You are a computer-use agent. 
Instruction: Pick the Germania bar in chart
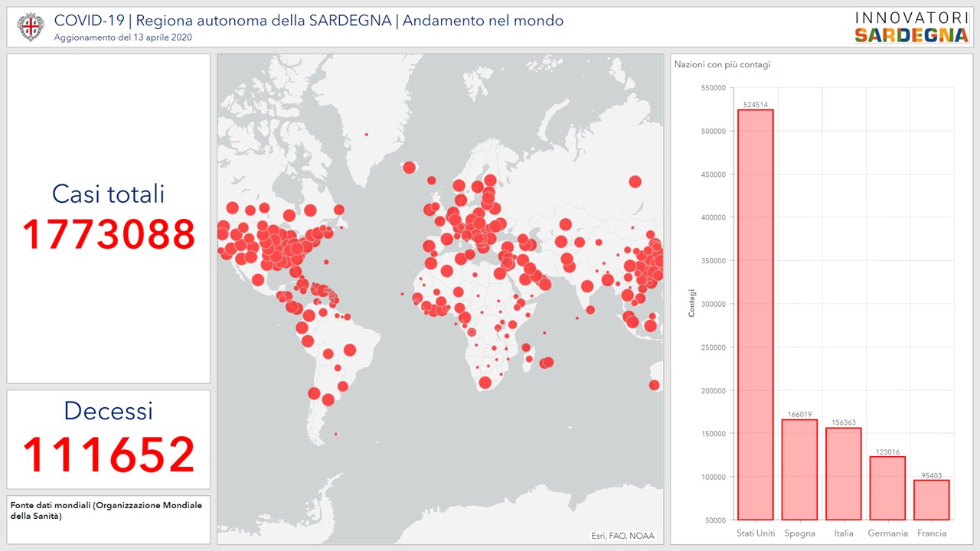pos(887,487)
